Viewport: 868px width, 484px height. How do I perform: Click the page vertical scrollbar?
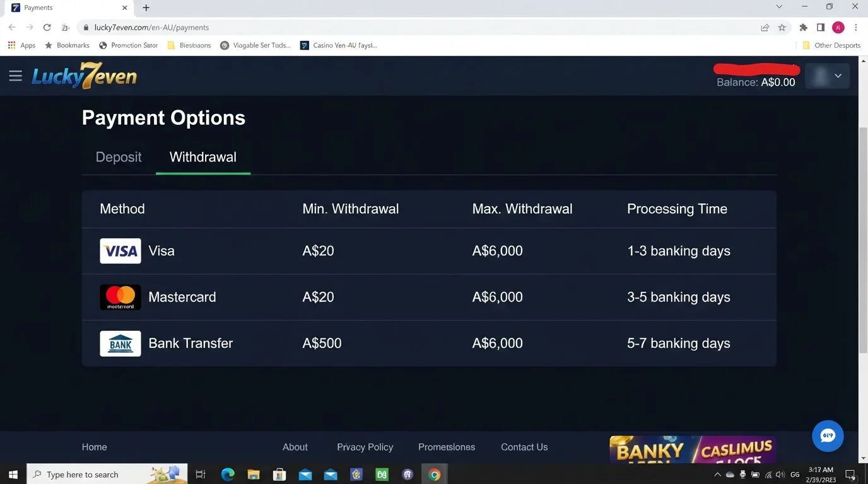coord(863,239)
